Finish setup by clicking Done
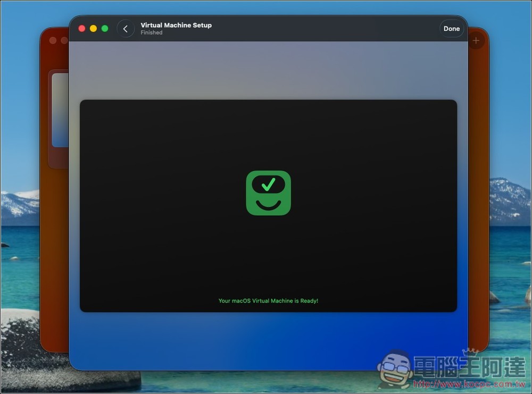The width and height of the screenshot is (532, 394). tap(452, 28)
